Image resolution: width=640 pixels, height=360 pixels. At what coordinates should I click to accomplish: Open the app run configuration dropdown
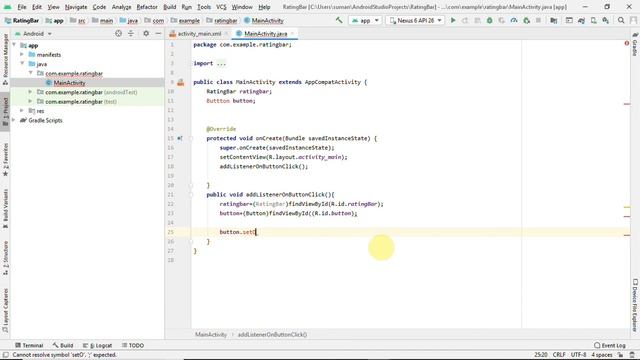coord(365,20)
